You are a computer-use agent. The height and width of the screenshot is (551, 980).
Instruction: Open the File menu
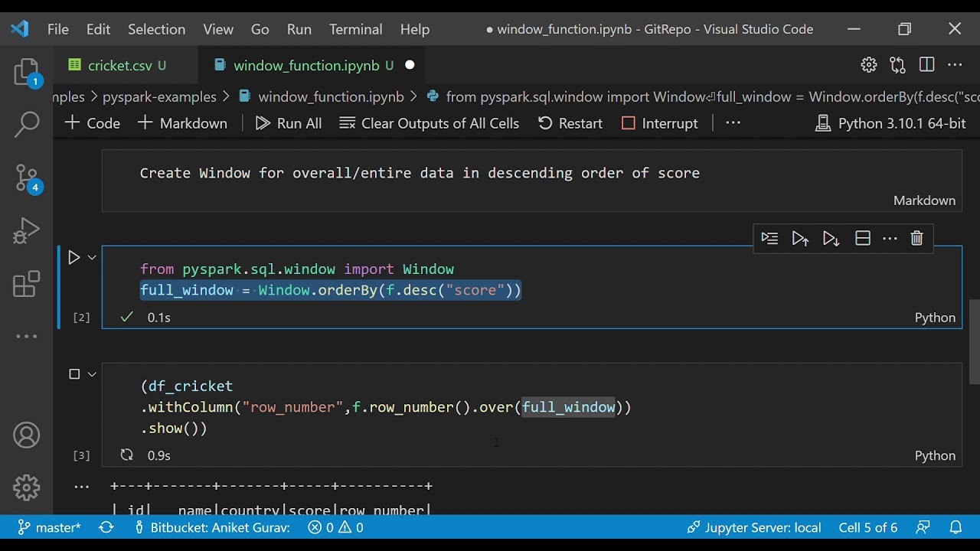[x=58, y=29]
